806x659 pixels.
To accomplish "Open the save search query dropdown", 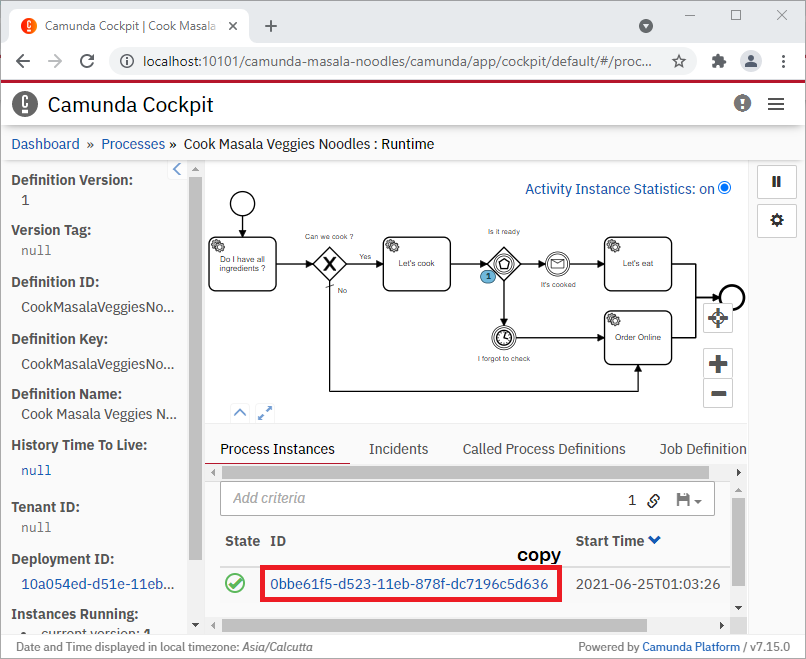I will [688, 500].
